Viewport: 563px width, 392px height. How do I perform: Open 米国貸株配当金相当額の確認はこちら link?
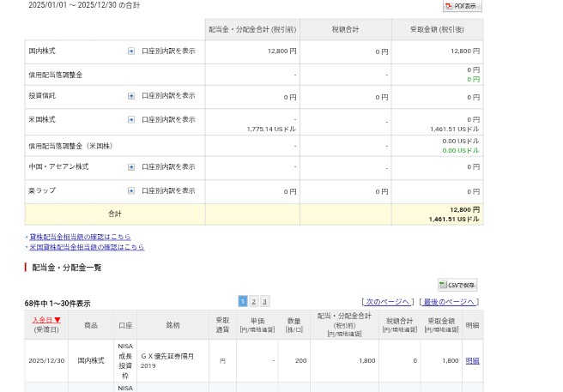(x=87, y=247)
